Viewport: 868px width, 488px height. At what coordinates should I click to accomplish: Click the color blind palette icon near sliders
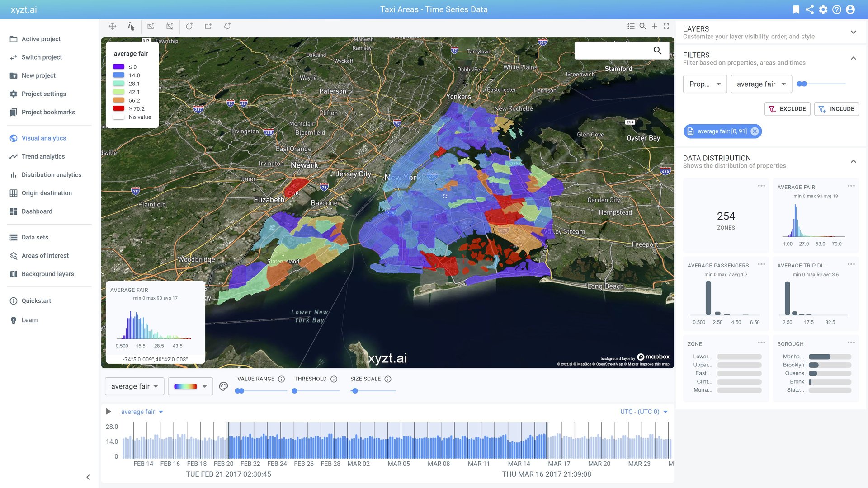[x=223, y=387]
